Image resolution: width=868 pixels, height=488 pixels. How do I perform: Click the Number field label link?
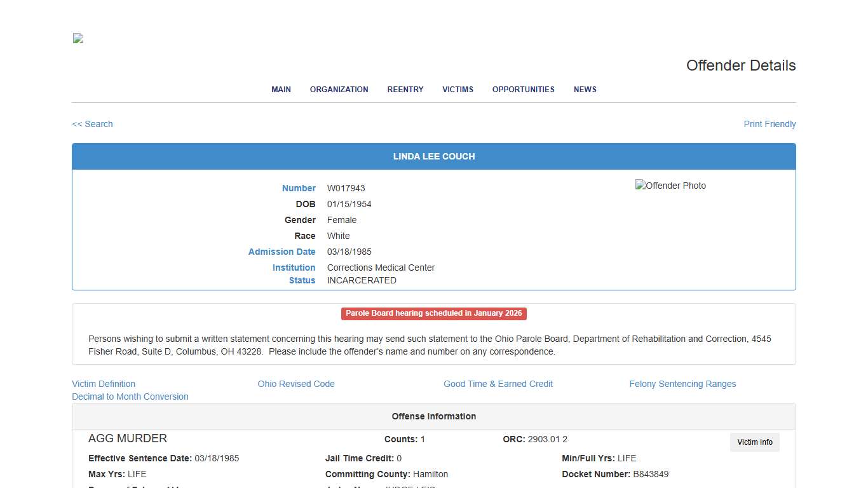click(299, 188)
